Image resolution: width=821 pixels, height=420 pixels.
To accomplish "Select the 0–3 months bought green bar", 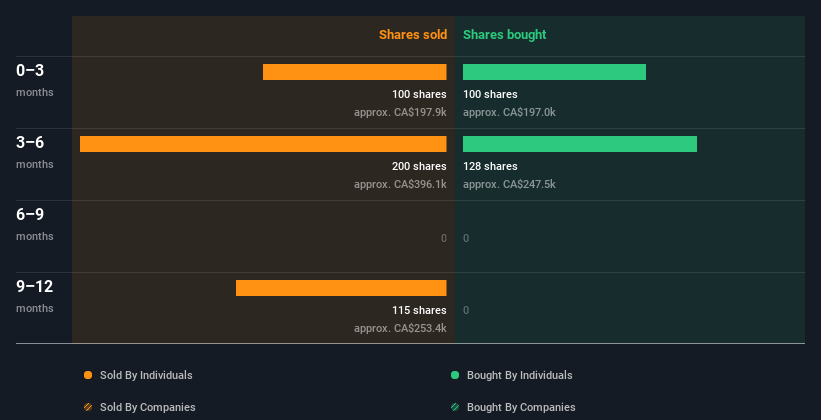I will [x=554, y=72].
